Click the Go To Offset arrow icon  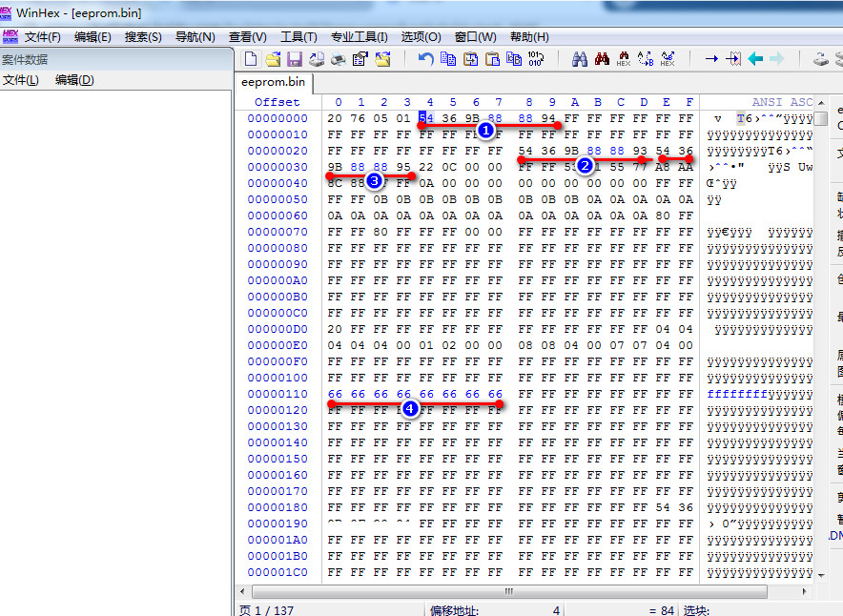tap(711, 59)
